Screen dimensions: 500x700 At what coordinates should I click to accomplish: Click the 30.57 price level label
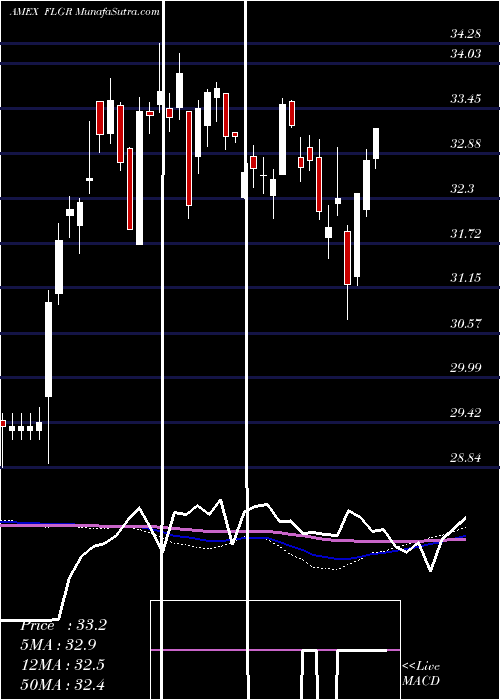pyautogui.click(x=466, y=323)
